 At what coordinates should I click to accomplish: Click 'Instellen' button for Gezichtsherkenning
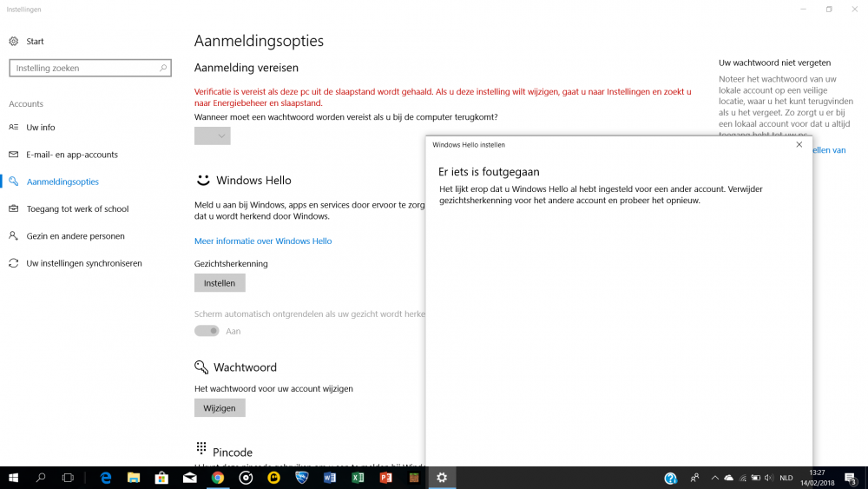tap(220, 283)
